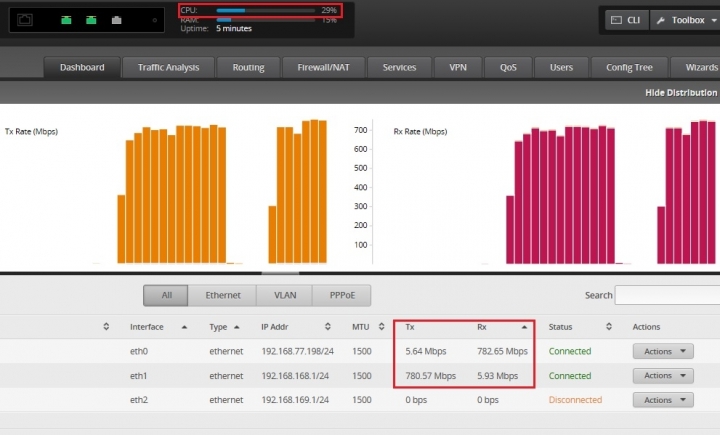
Task: Click the grey disconnected eth2 port icon
Action: (117, 20)
